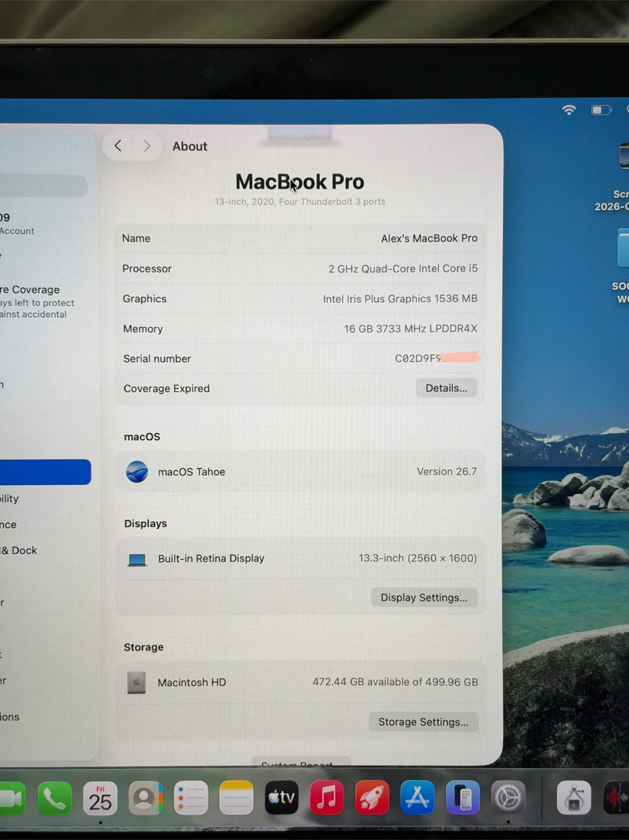
Task: Click the 16 GB 3733 MHz LPDDR4X value
Action: click(410, 328)
